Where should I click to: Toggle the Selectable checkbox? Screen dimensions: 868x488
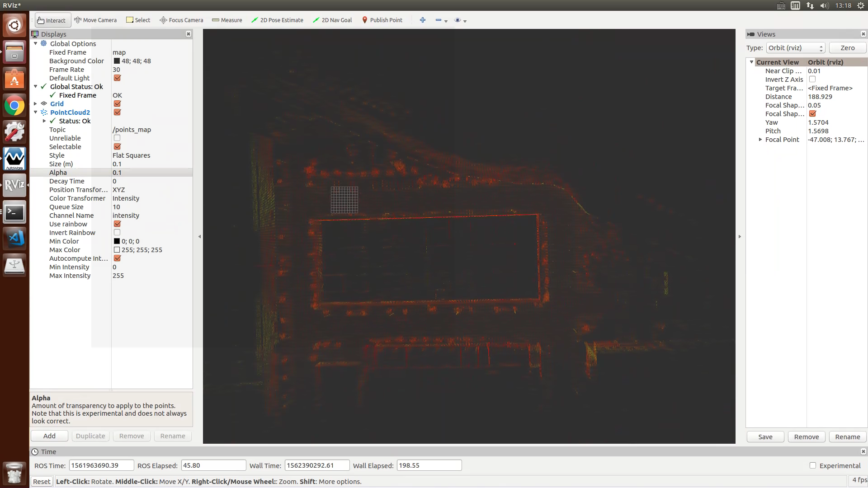(x=117, y=146)
